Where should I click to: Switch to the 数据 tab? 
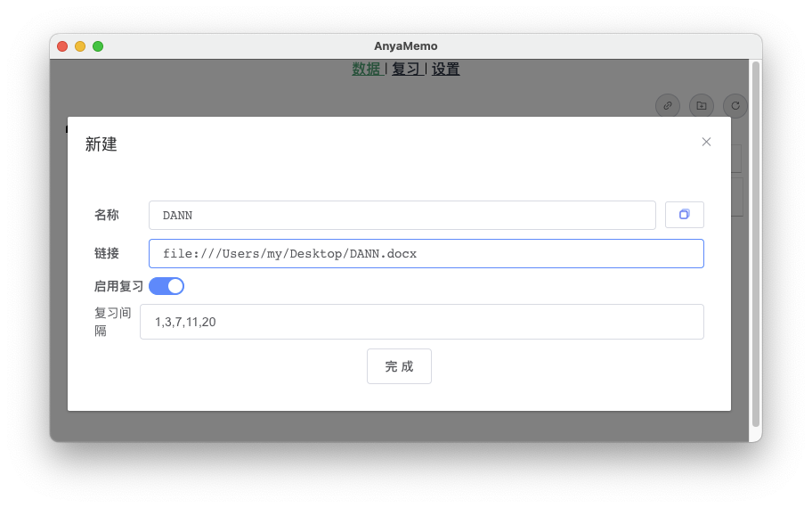pos(367,70)
